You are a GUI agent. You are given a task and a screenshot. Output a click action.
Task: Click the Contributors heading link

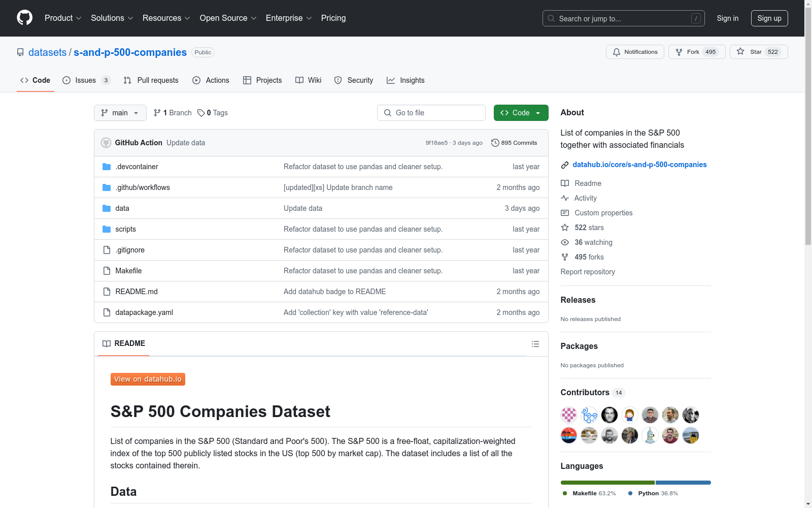point(593,392)
